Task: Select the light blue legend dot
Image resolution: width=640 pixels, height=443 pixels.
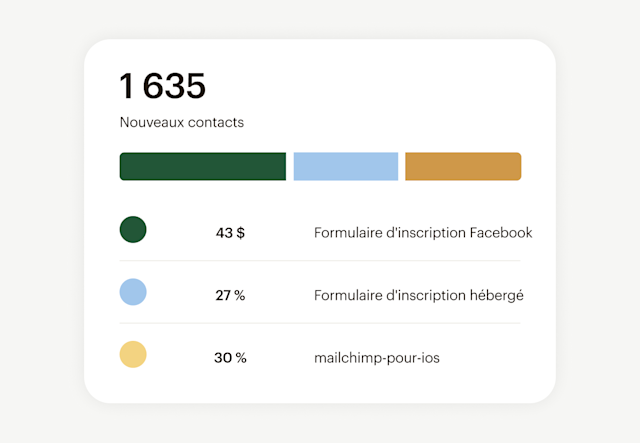Action: (x=133, y=292)
